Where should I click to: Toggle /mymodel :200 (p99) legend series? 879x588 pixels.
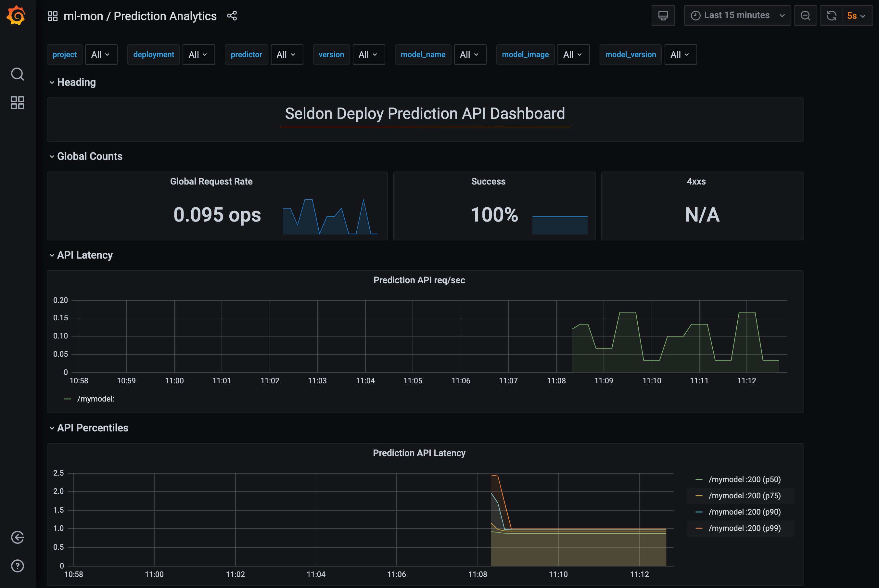pyautogui.click(x=745, y=528)
